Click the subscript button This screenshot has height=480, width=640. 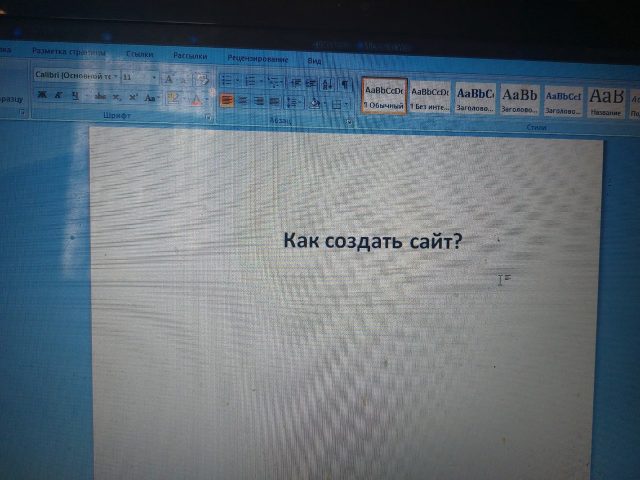pos(117,97)
